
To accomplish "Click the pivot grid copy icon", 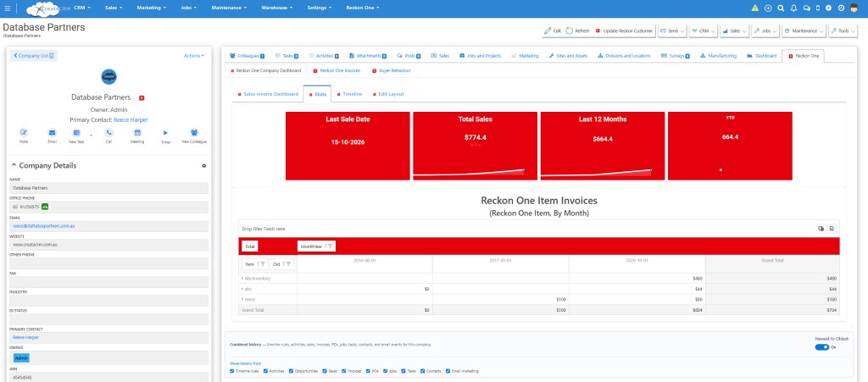I will click(x=821, y=229).
